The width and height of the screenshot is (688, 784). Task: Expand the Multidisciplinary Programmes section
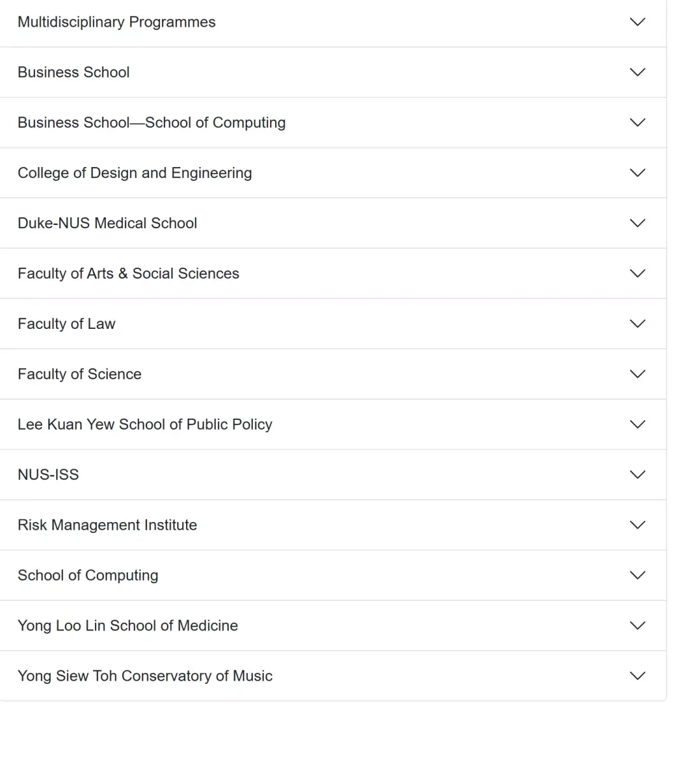(333, 22)
